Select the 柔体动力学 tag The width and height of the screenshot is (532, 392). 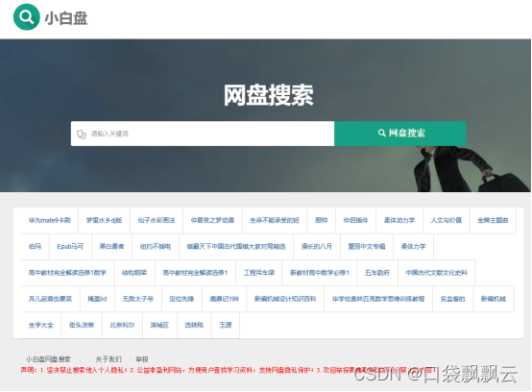[x=399, y=220]
